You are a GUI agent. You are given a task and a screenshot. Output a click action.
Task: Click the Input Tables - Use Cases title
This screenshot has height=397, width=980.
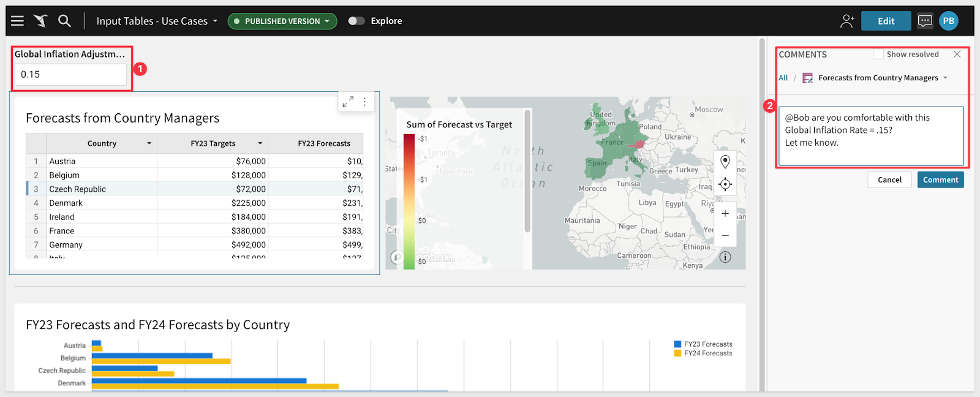pyautogui.click(x=152, y=21)
